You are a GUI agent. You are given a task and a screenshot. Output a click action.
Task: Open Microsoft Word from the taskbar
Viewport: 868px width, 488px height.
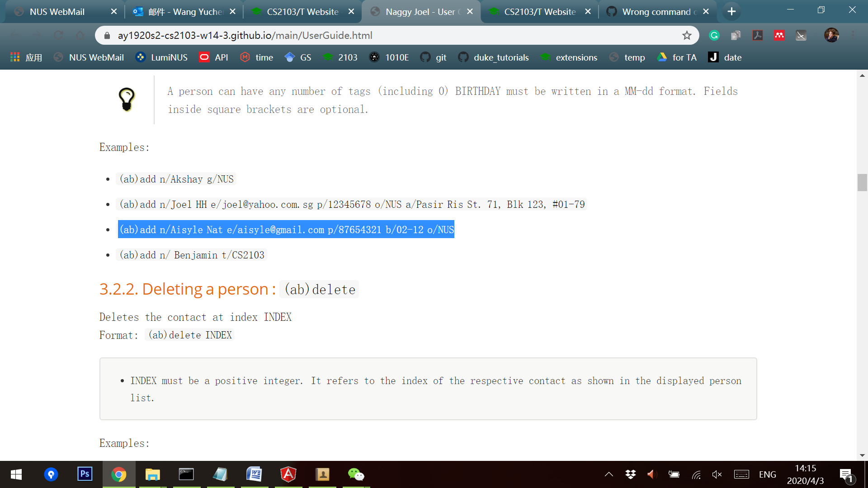pyautogui.click(x=254, y=474)
